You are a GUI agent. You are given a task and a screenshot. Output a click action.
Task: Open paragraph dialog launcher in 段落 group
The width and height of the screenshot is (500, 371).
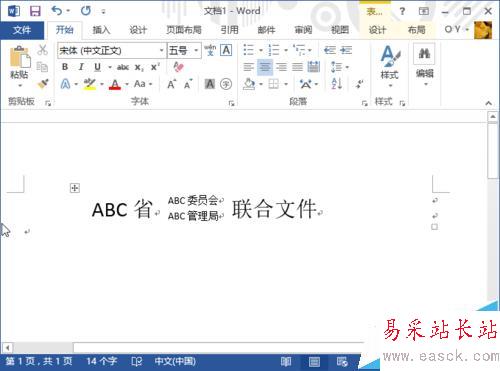(x=364, y=104)
